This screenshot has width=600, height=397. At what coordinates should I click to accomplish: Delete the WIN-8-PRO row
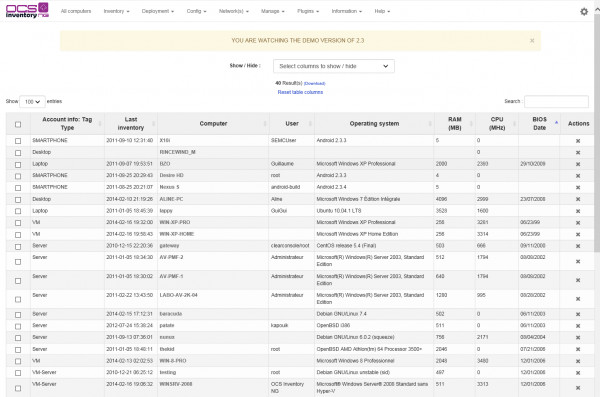(x=578, y=361)
